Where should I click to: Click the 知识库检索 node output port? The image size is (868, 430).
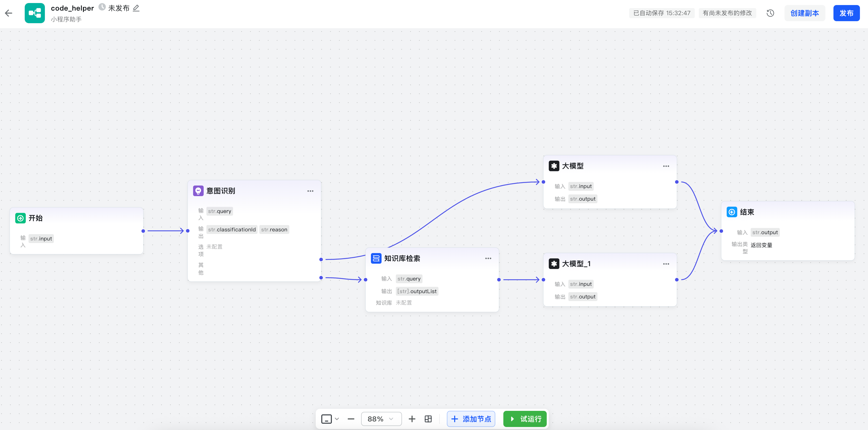(x=499, y=280)
